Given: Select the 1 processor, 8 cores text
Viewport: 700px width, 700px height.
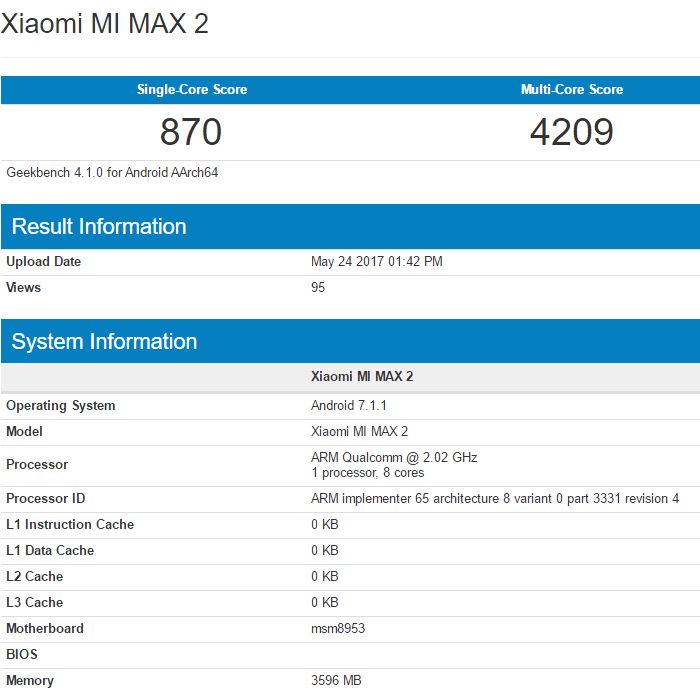Looking at the screenshot, I should pos(368,473).
